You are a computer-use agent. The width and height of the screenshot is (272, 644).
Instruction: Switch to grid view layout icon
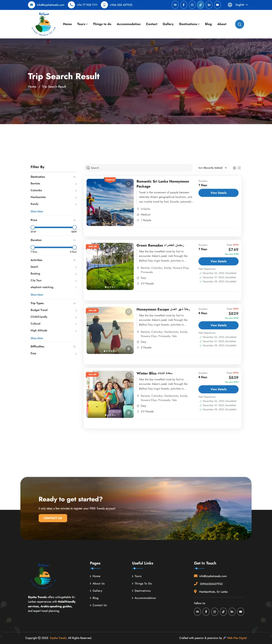coord(239,168)
